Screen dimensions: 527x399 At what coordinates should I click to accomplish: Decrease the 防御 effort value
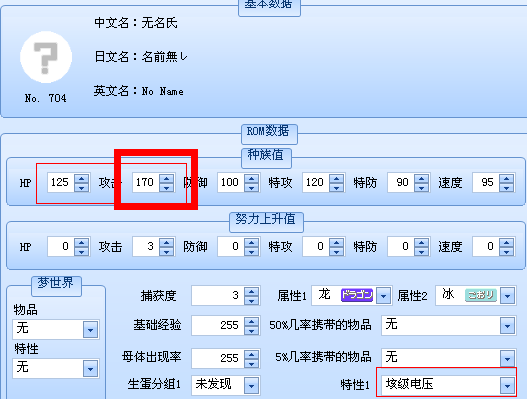251,251
